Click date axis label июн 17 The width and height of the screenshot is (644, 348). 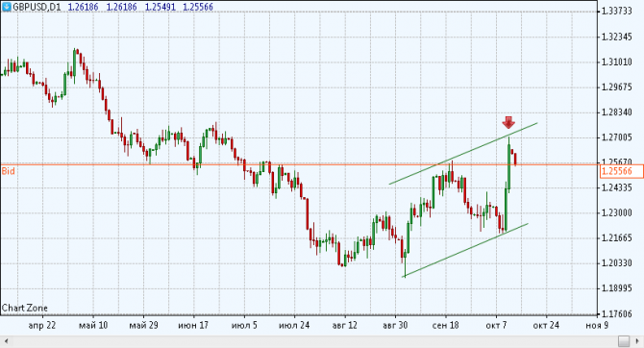click(x=193, y=325)
